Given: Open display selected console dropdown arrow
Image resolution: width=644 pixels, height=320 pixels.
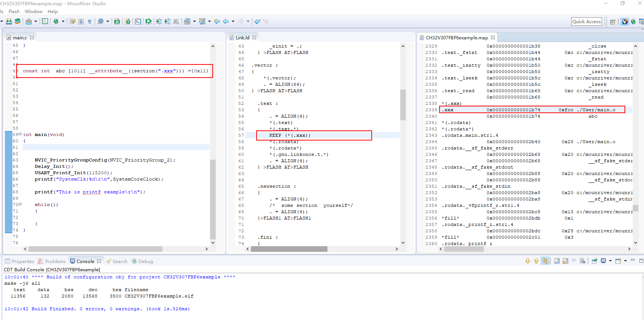Looking at the screenshot, I should (x=610, y=261).
